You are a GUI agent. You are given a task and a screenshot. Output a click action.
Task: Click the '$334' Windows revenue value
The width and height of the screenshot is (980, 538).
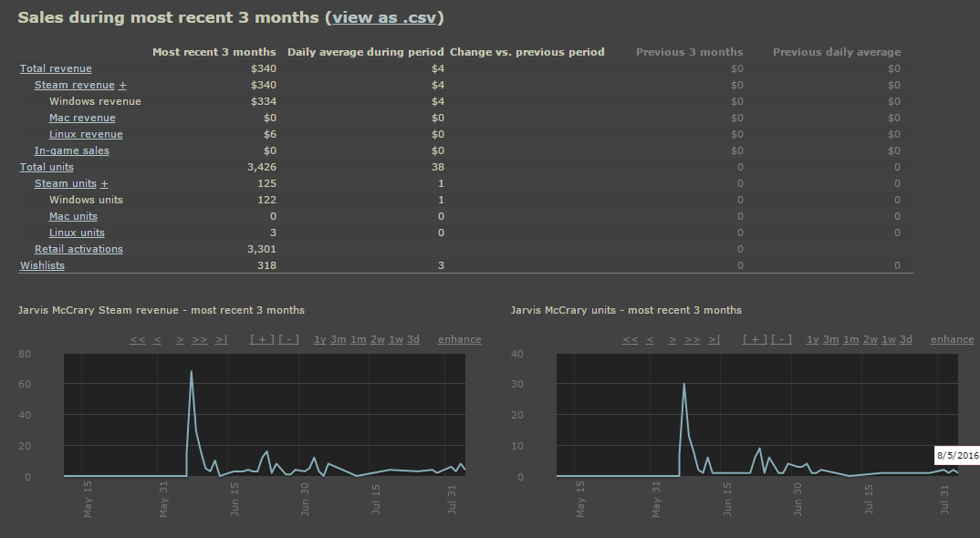click(x=264, y=101)
